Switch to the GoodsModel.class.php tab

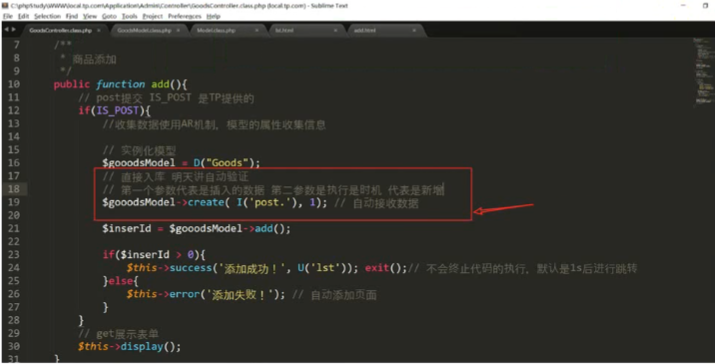click(144, 30)
